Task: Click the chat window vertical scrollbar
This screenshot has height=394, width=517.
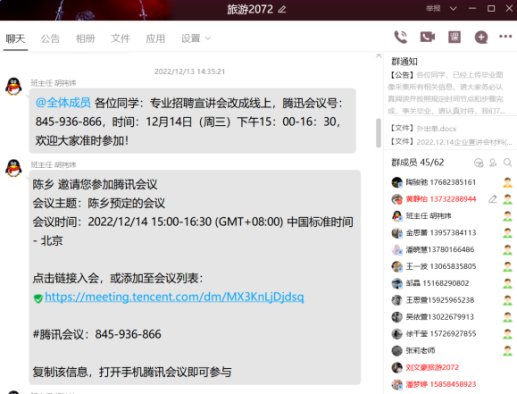Action: coord(378,133)
